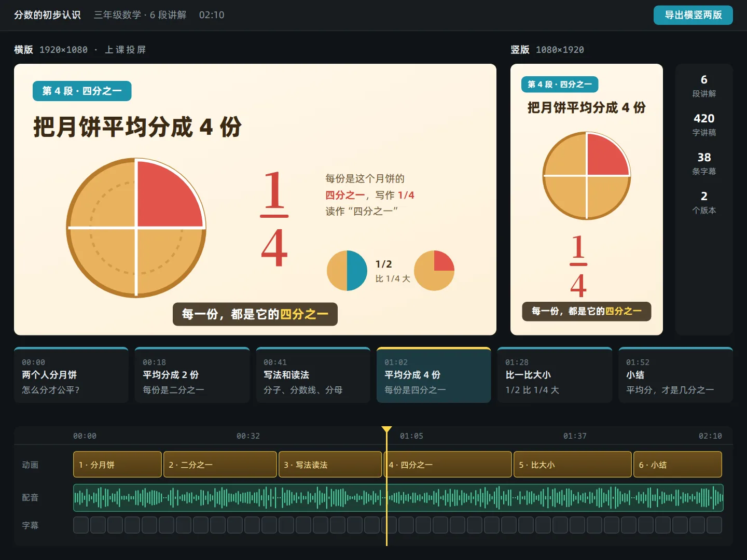Image resolution: width=747 pixels, height=560 pixels.
Task: Click the 配音 audio waveform track
Action: pyautogui.click(x=398, y=498)
